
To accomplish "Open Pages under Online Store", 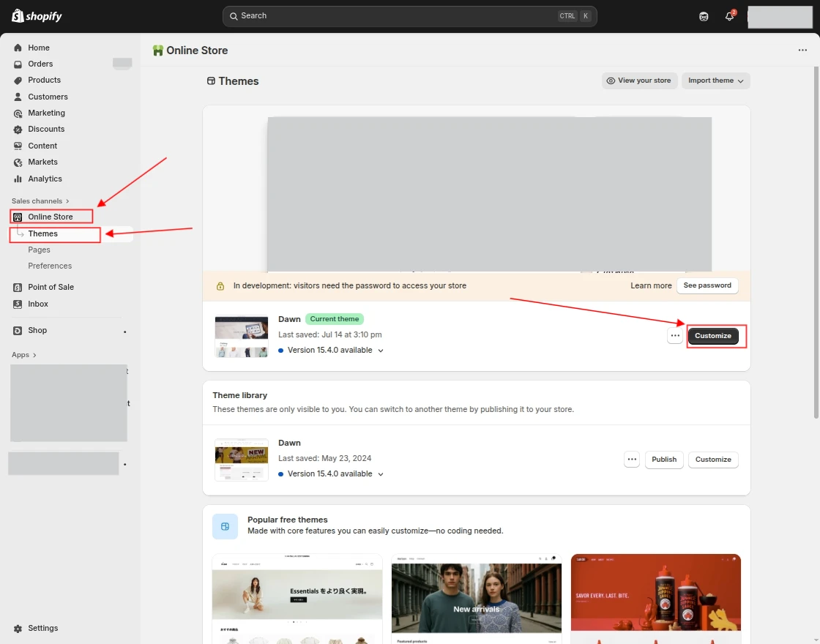I will click(39, 250).
